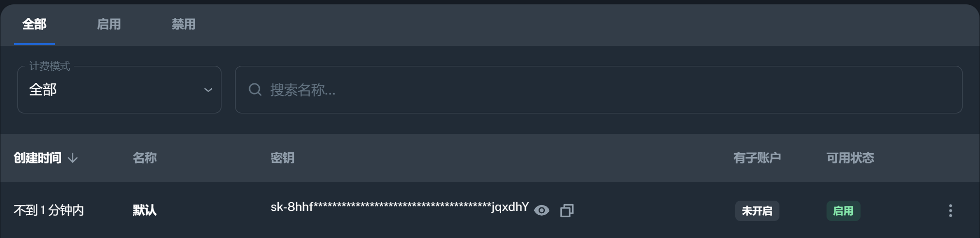Screen dimensions: 980x238
Task: Sort by the 创建时间 column header
Action: click(x=38, y=158)
